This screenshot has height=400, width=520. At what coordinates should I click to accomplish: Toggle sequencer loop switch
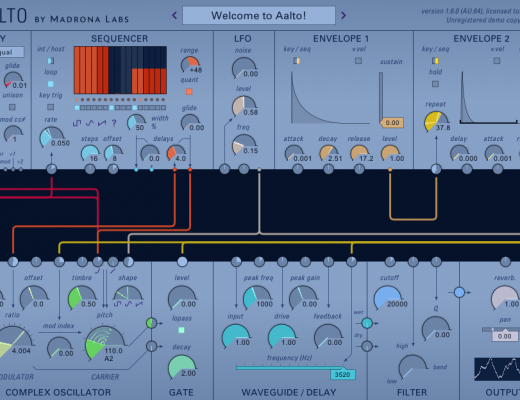51,84
